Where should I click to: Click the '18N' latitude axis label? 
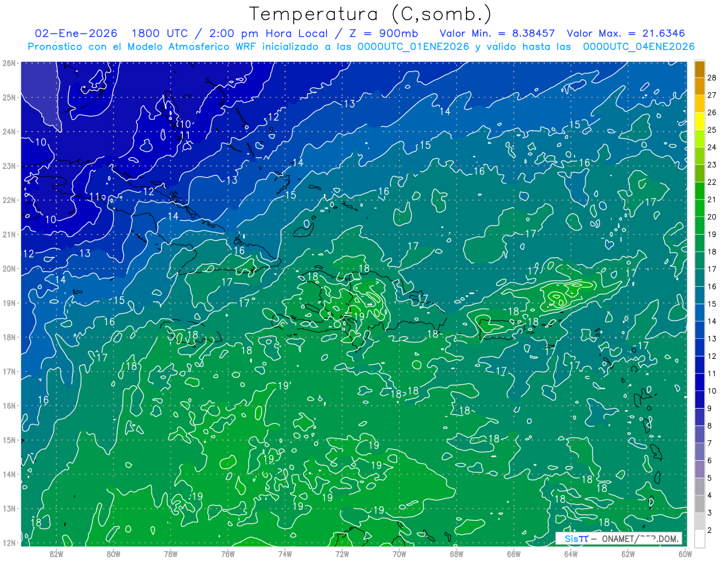9,337
